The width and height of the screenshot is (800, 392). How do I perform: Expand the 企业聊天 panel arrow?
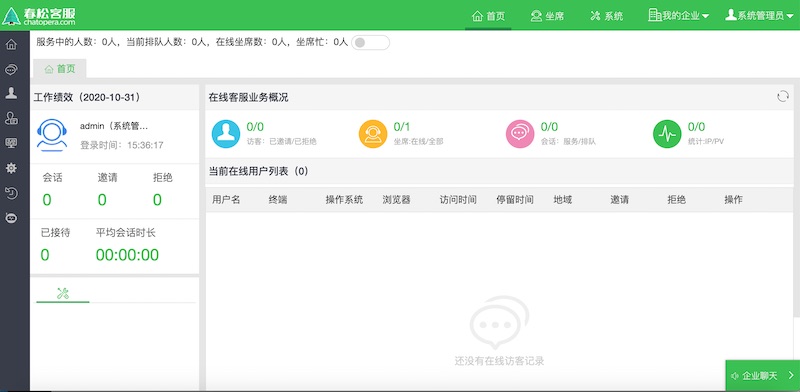pos(791,376)
